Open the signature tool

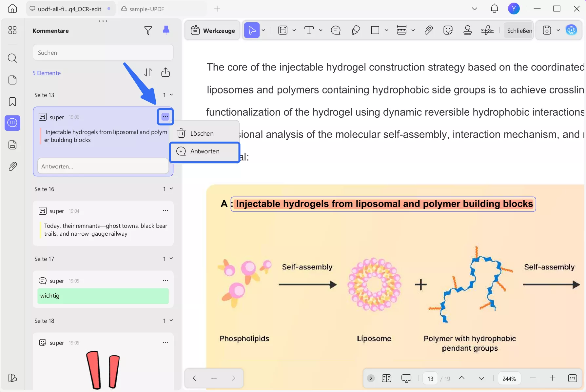[x=487, y=30]
